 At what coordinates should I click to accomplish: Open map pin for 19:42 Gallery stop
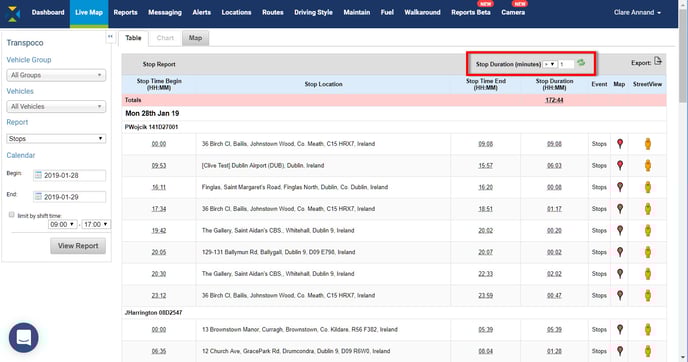[620, 230]
